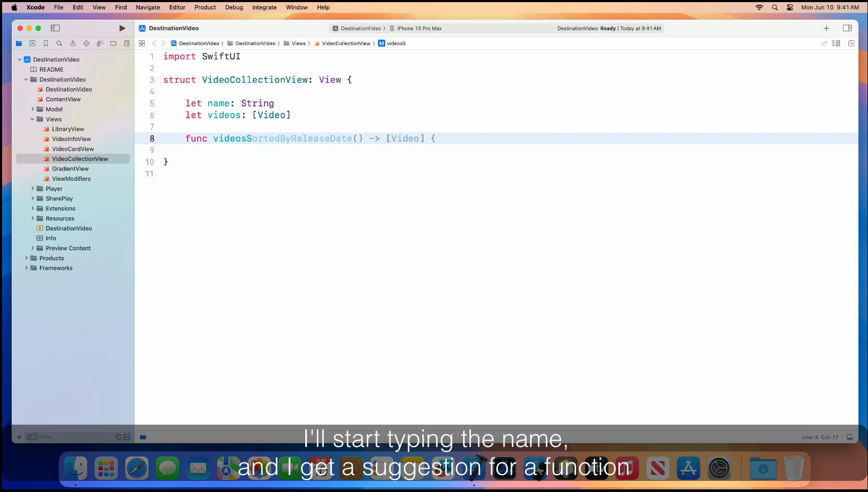Click the navigator Filter field

[x=74, y=437]
